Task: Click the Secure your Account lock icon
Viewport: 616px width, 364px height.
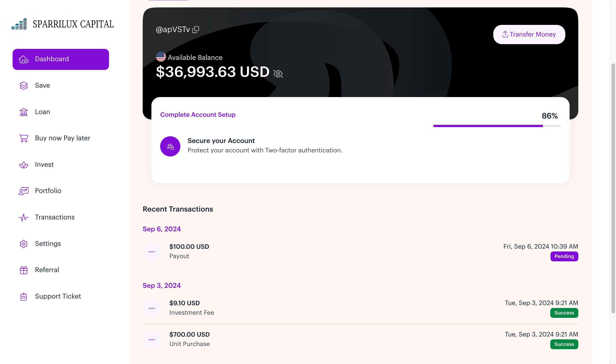Action: pyautogui.click(x=170, y=146)
